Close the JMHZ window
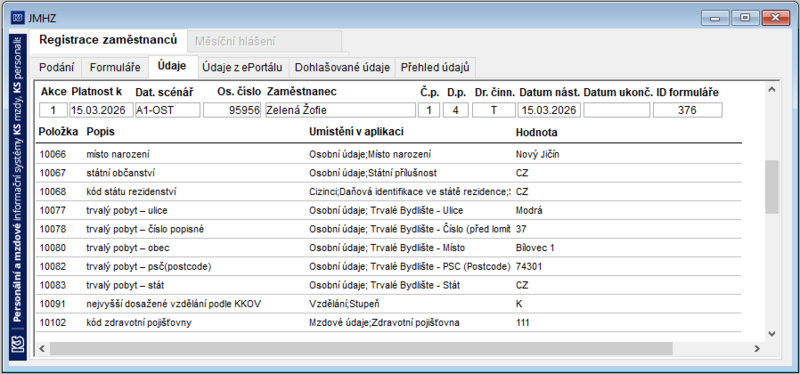Viewport: 800px width, 374px height. pos(776,18)
